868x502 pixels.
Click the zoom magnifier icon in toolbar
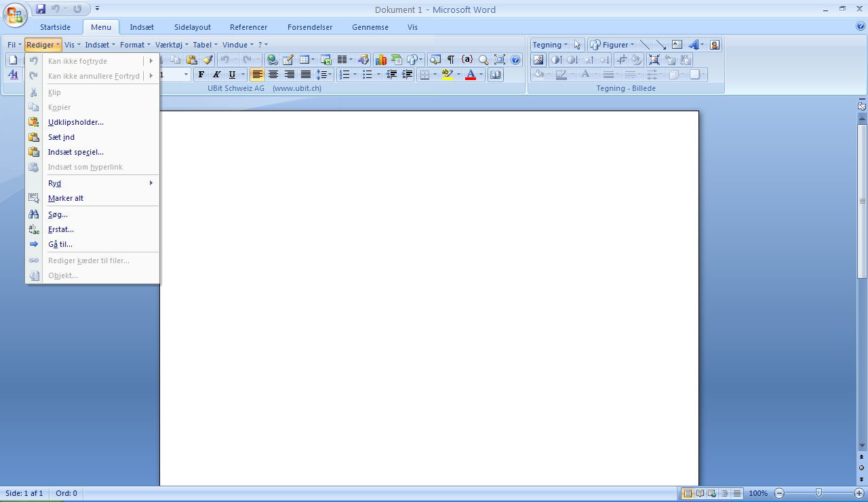pos(484,60)
